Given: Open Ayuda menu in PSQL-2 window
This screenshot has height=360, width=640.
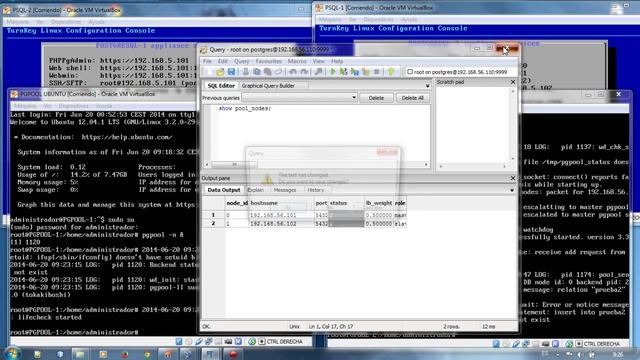Looking at the screenshot, I should pos(96,22).
